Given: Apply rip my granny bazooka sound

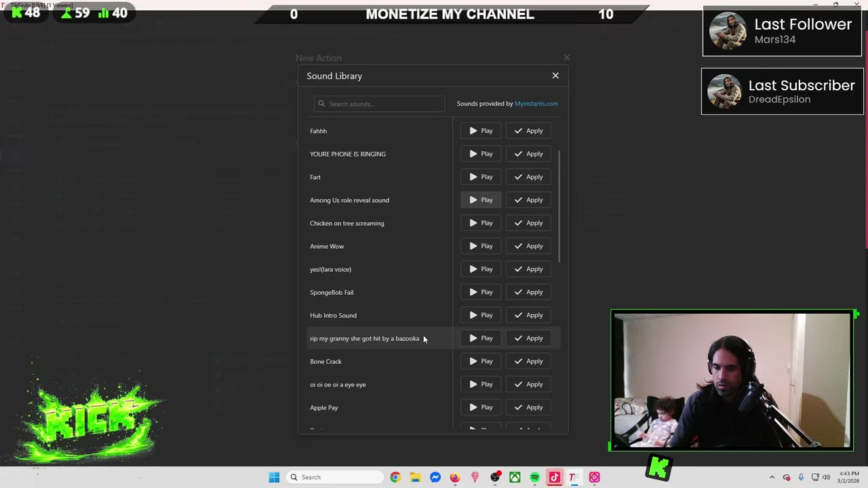Looking at the screenshot, I should click(528, 338).
